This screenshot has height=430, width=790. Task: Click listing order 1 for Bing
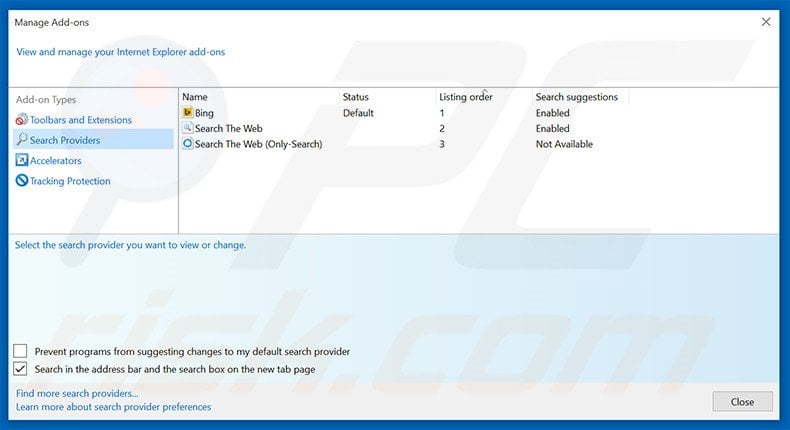(442, 113)
